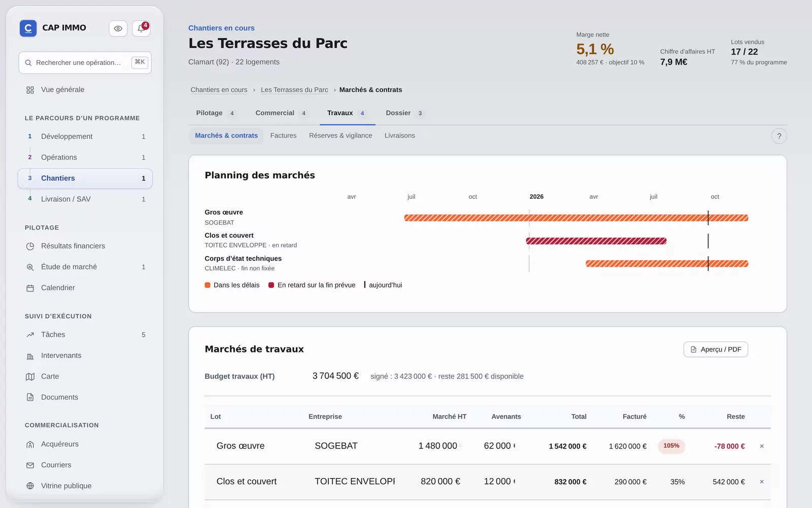Open Acquéreurs home icon
812x508 pixels.
pyautogui.click(x=30, y=444)
